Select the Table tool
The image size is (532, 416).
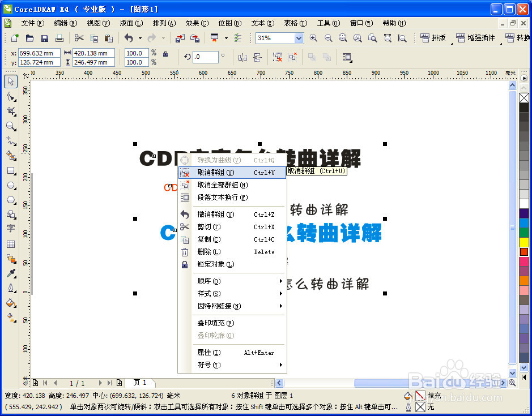(11, 244)
